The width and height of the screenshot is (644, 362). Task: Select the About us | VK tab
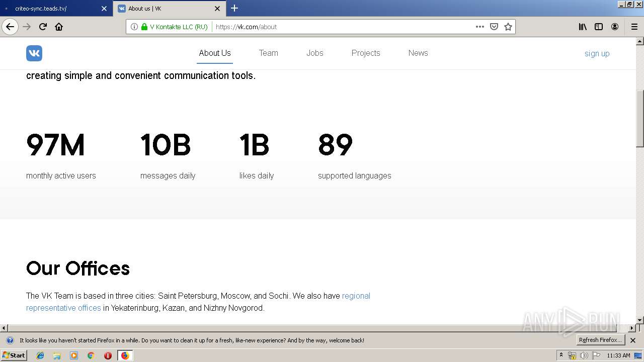click(x=170, y=9)
